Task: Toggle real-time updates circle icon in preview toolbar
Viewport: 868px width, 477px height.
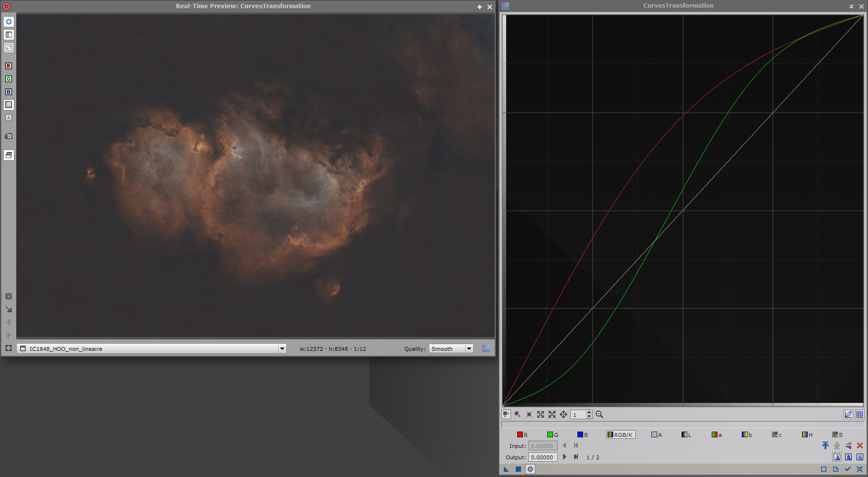Action: (x=9, y=22)
